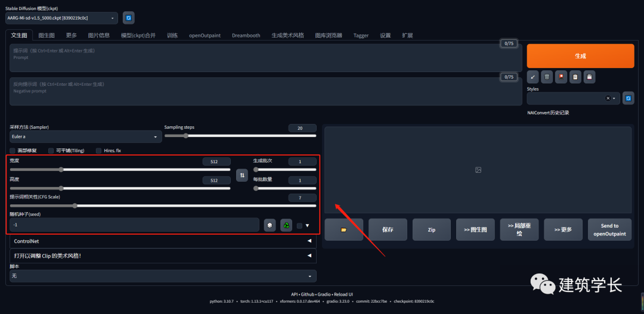The height and width of the screenshot is (314, 644).
Task: Reuse the last seed with the recycle icon
Action: coord(286,225)
